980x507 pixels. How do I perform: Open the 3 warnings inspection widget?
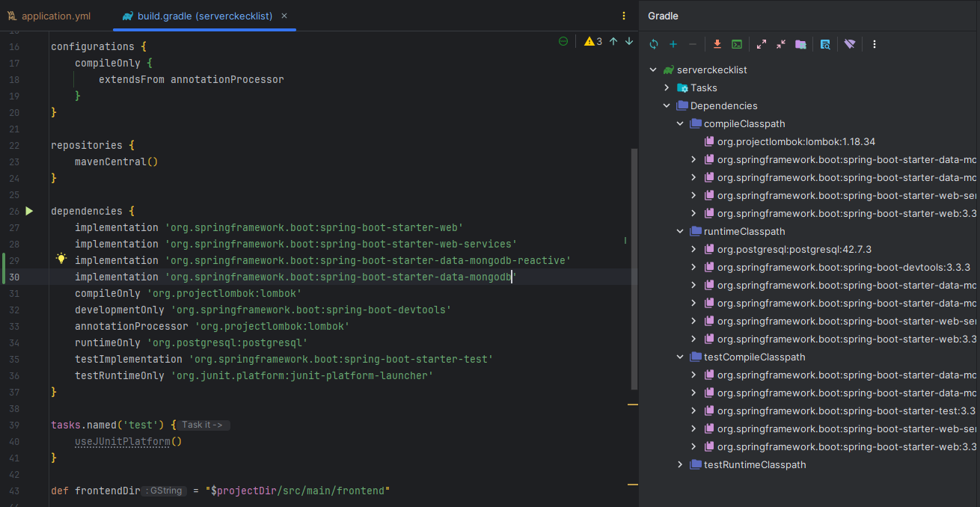(x=593, y=41)
